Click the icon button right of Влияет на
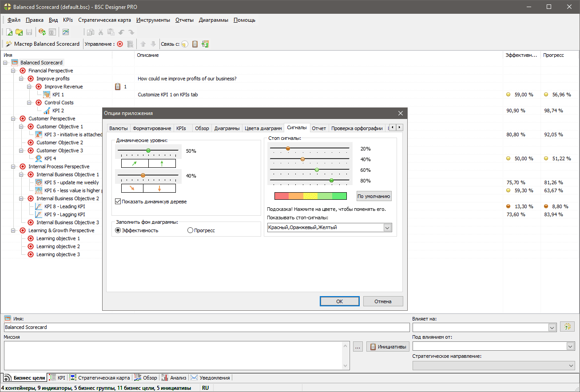 tap(567, 327)
